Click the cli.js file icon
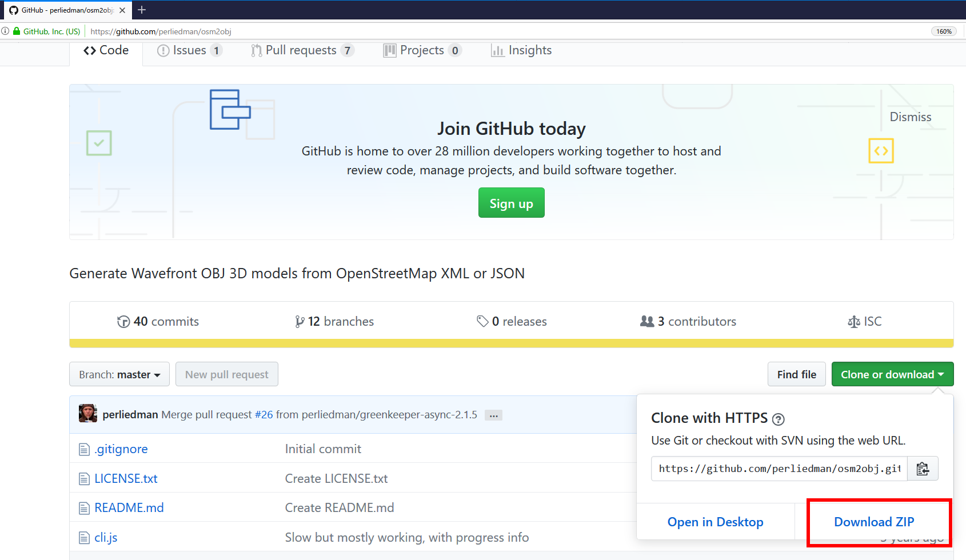966x560 pixels. coord(84,538)
